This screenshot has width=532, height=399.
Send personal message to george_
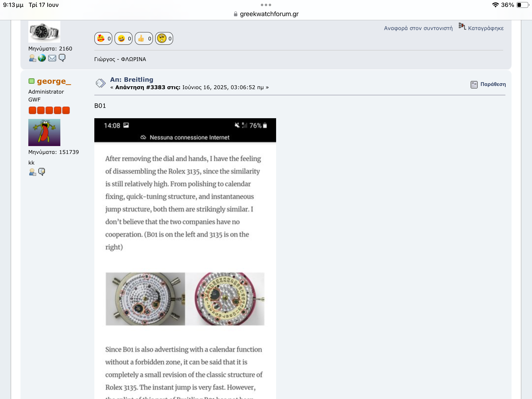click(42, 172)
